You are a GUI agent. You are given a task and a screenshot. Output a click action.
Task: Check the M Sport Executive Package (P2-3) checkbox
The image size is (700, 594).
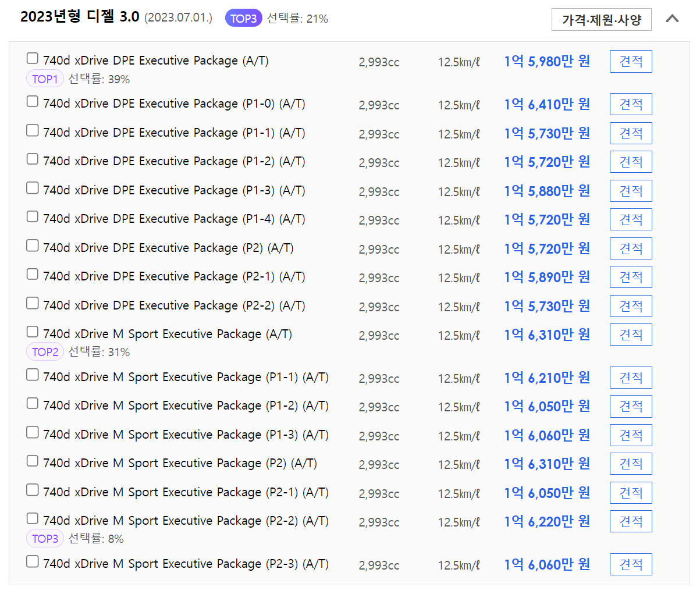point(33,561)
